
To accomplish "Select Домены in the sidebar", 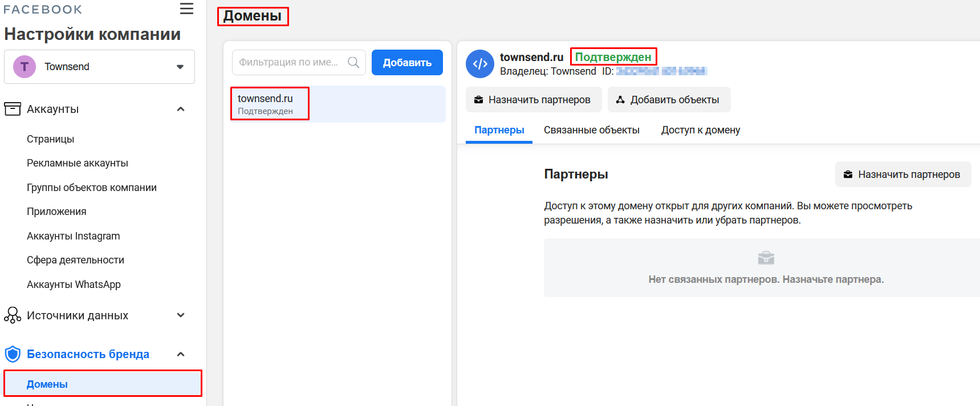I will (x=103, y=384).
